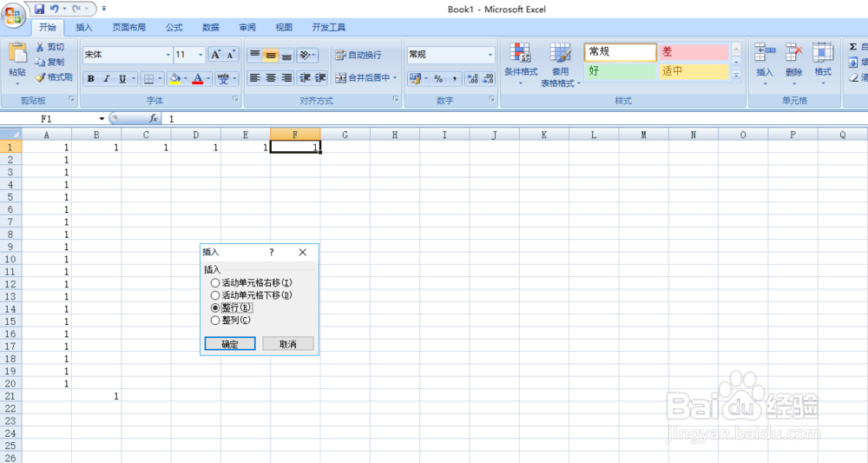Select 活动单元格右移 radio option
The width and height of the screenshot is (868, 463).
[215, 282]
